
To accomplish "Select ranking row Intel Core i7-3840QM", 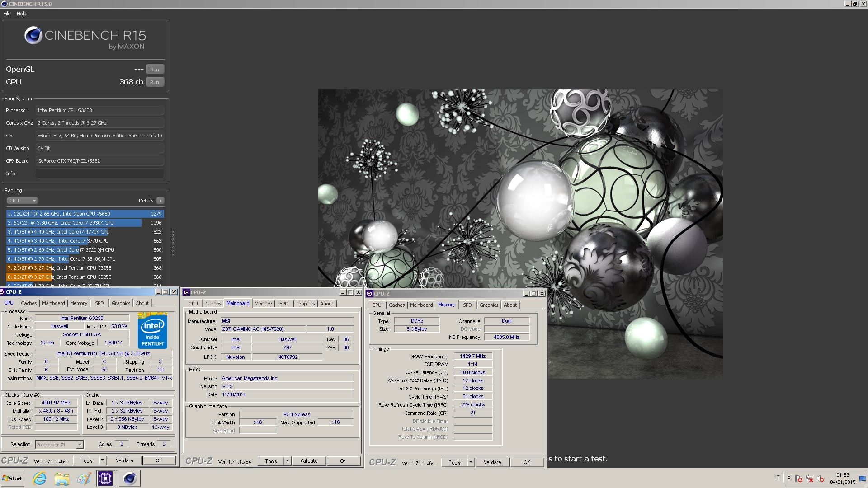I will (85, 259).
